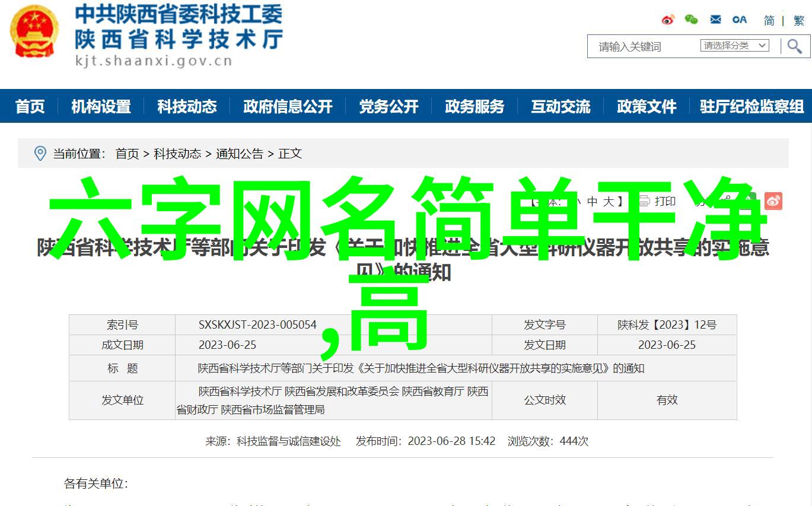Viewport: 812px width, 506px height.
Task: Open the 党务公开 menu
Action: click(x=389, y=106)
